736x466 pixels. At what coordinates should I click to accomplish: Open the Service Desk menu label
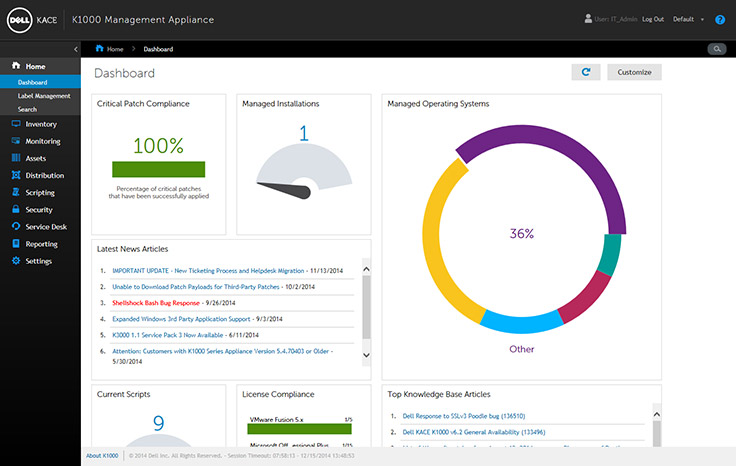(x=46, y=227)
